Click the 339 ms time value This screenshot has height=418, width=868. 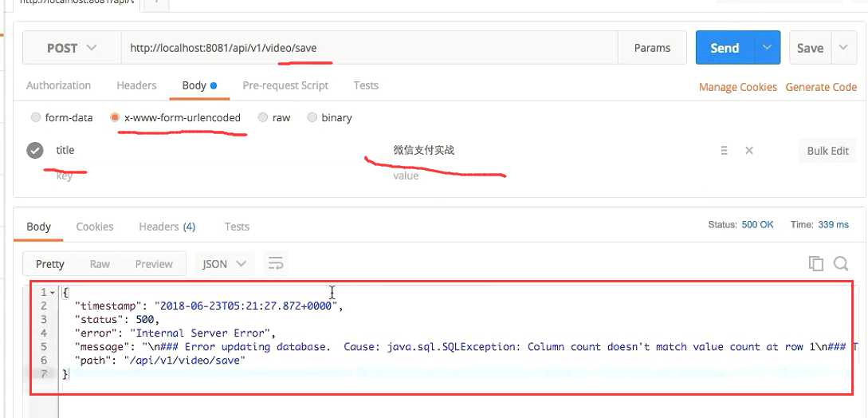coord(833,225)
